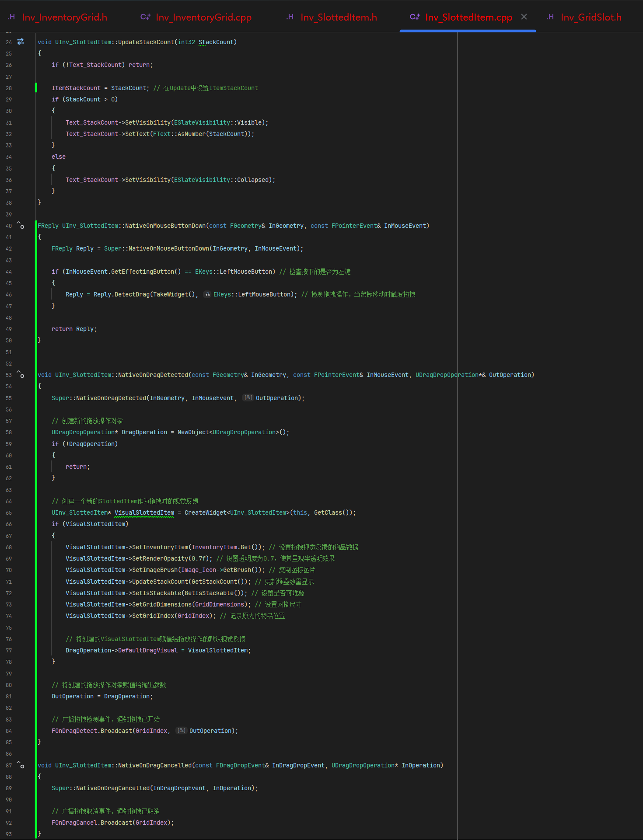This screenshot has height=840, width=643.
Task: Click the override gutter icon beside NativeOnDragDetected
Action: click(21, 374)
